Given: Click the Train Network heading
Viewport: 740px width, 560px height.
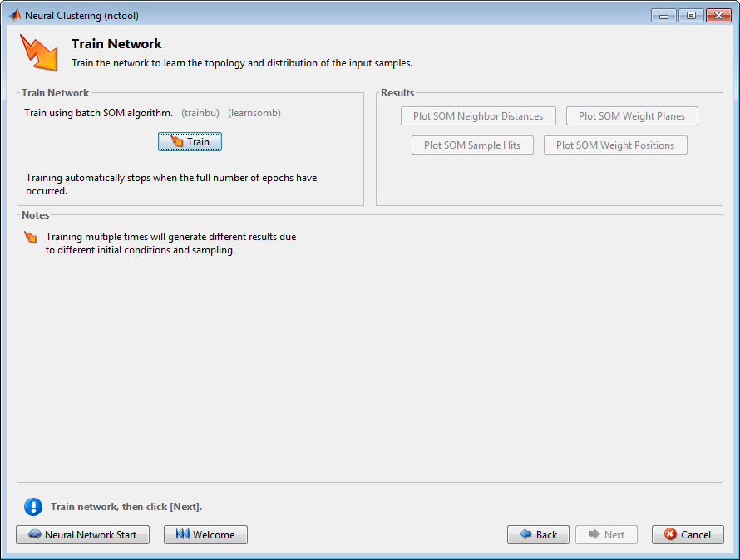Looking at the screenshot, I should [x=116, y=44].
